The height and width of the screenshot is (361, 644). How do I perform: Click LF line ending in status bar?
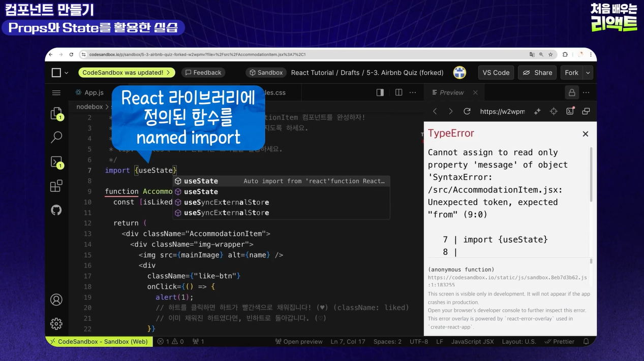click(x=439, y=342)
